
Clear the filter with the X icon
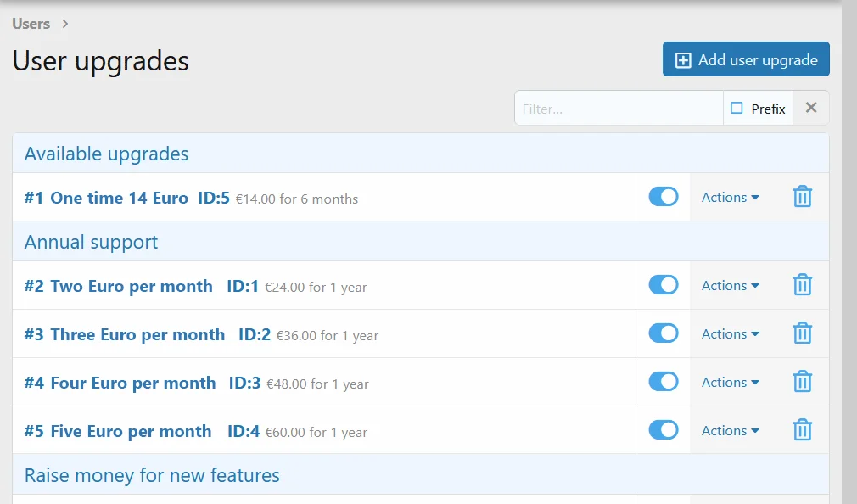[811, 108]
